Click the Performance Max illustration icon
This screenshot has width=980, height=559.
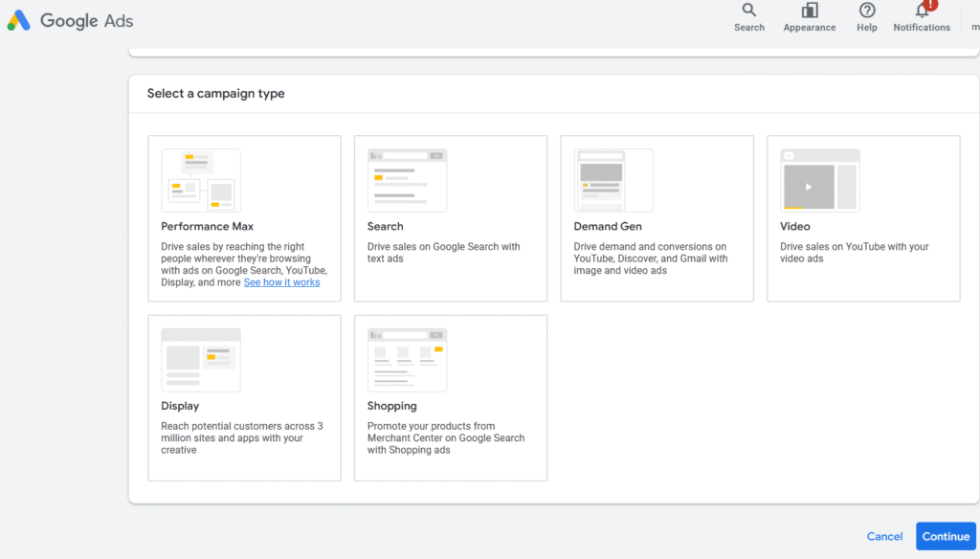(x=201, y=181)
